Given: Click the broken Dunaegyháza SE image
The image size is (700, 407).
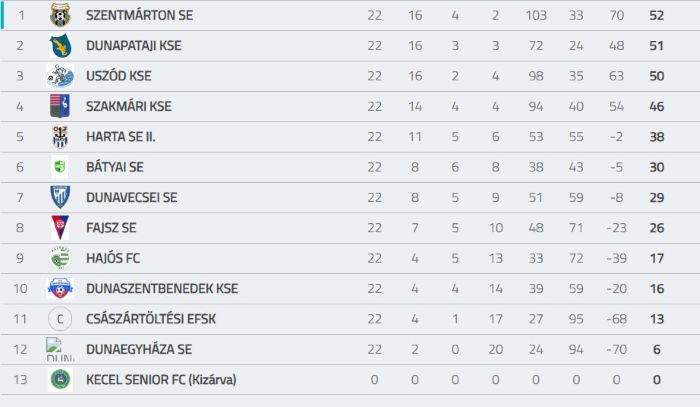Looking at the screenshot, I should pos(60,349).
